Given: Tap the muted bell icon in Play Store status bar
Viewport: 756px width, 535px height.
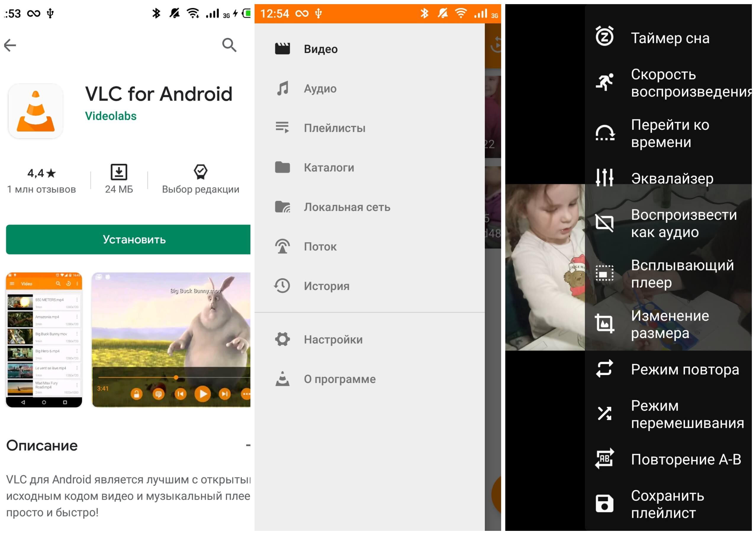Looking at the screenshot, I should (175, 14).
